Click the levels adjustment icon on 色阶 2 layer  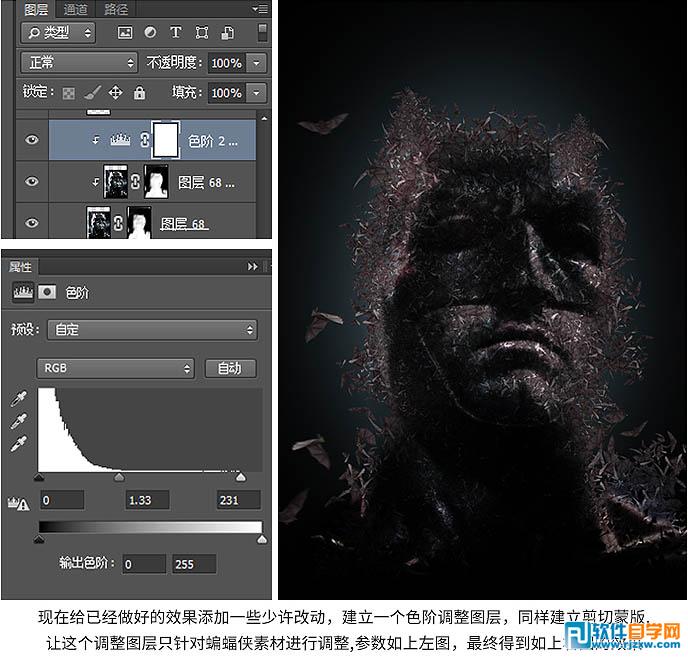point(120,140)
